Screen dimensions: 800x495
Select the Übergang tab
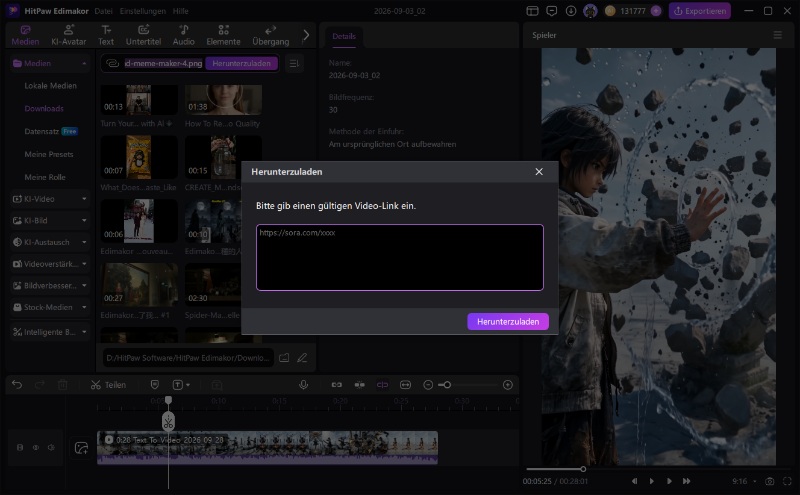270,35
